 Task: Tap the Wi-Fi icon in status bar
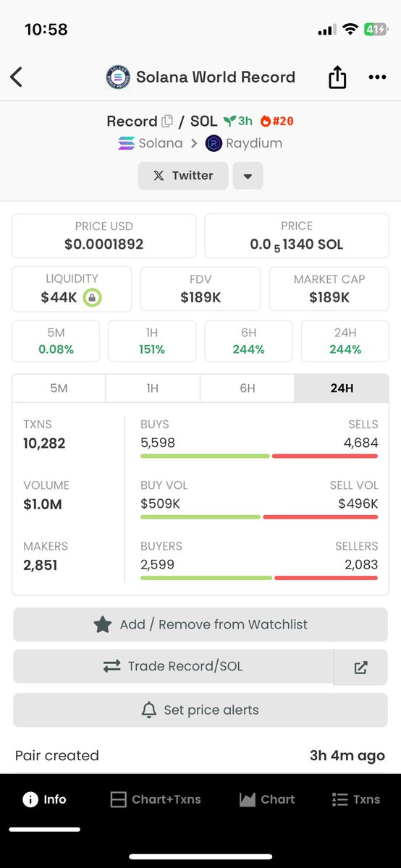pos(351,30)
